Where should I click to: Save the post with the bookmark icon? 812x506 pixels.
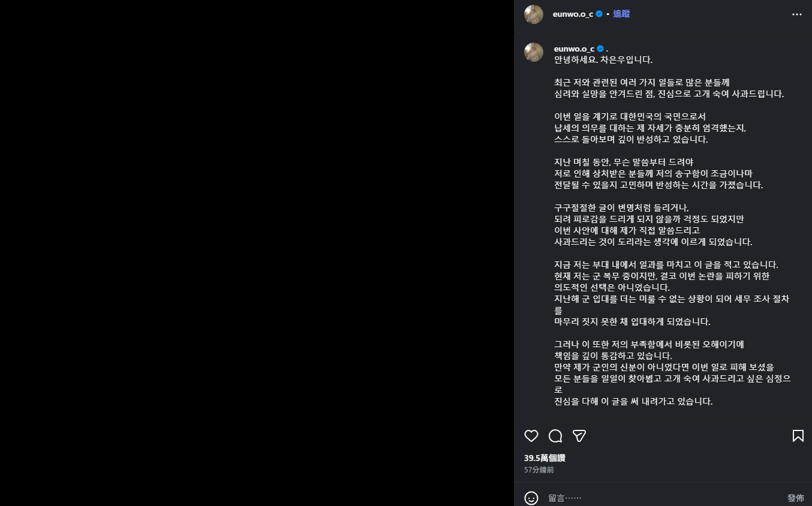pyautogui.click(x=798, y=436)
